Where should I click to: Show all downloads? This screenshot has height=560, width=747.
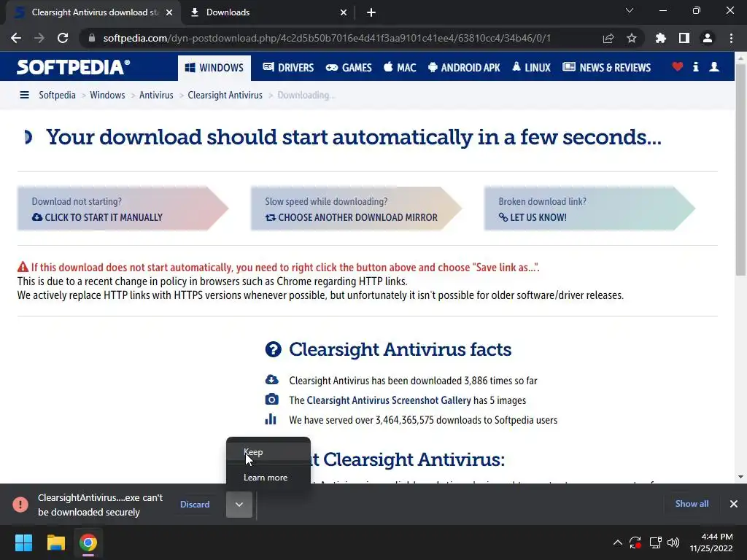click(692, 504)
